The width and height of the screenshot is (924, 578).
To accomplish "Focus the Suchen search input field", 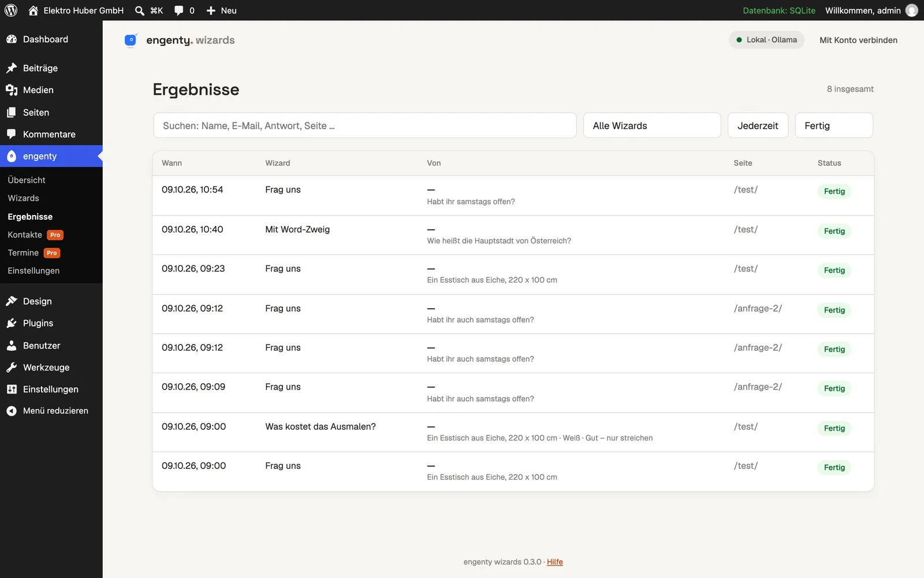I will tap(365, 125).
